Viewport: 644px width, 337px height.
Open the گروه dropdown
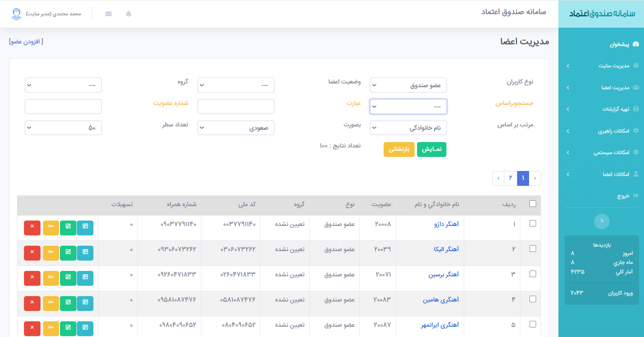point(63,85)
